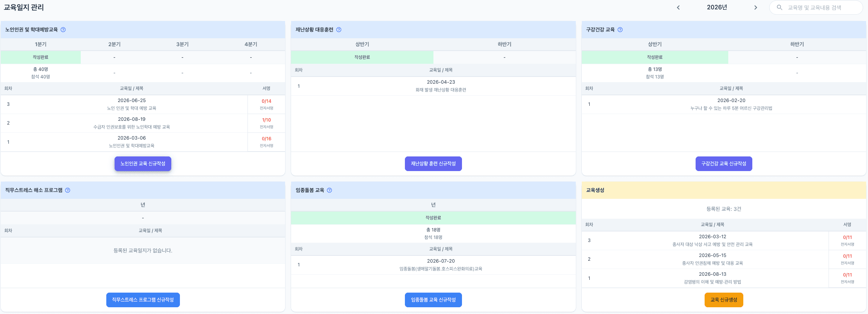Viewport: 868px width, 314px height.
Task: Go to next year with right chevron
Action: (x=756, y=8)
